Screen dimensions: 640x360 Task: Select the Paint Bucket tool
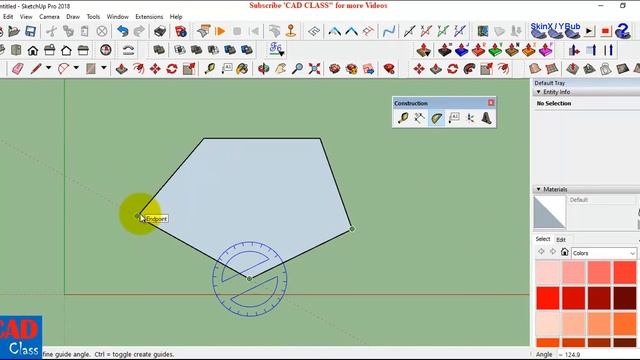click(242, 69)
